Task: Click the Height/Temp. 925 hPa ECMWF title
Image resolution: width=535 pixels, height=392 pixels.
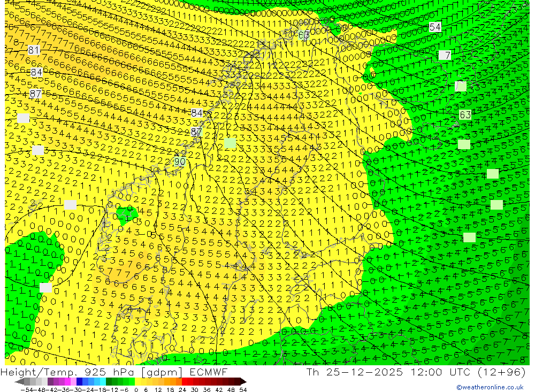Action: coord(114,372)
